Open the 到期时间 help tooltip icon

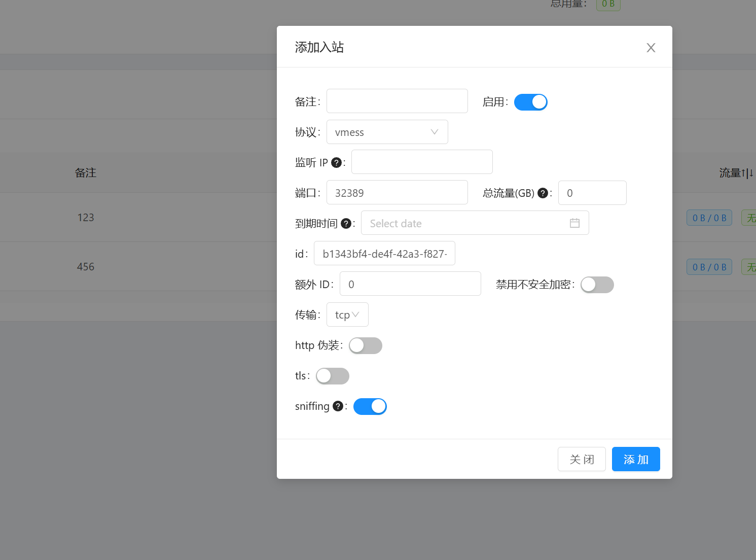coord(346,223)
